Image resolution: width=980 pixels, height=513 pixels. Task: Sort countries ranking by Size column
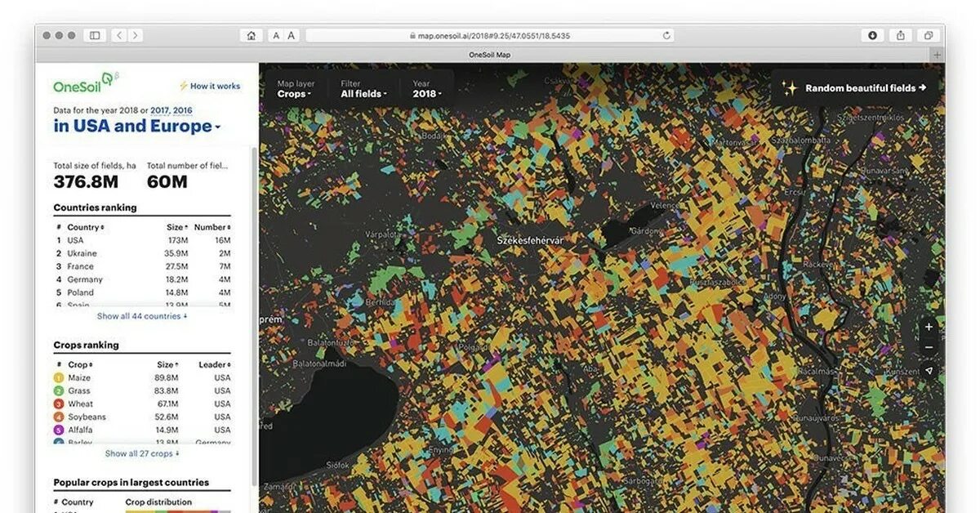(x=177, y=227)
